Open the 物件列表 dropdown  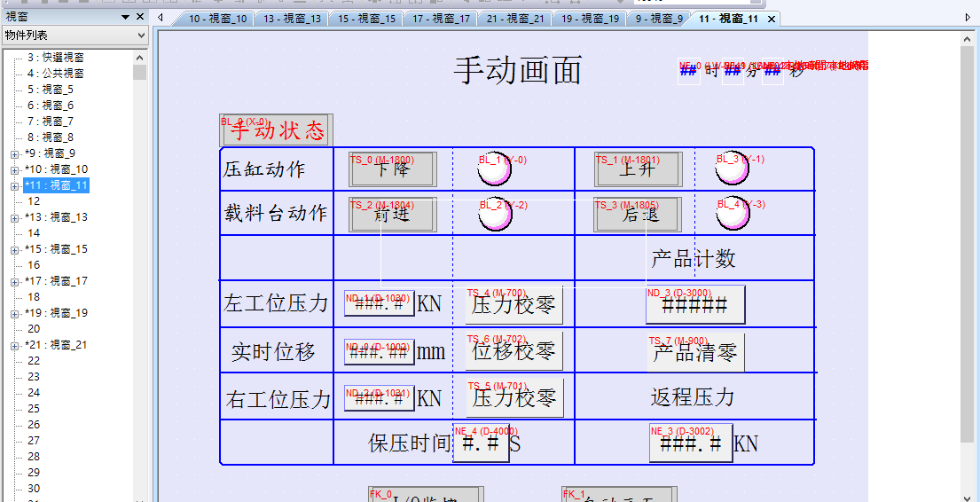click(x=141, y=35)
